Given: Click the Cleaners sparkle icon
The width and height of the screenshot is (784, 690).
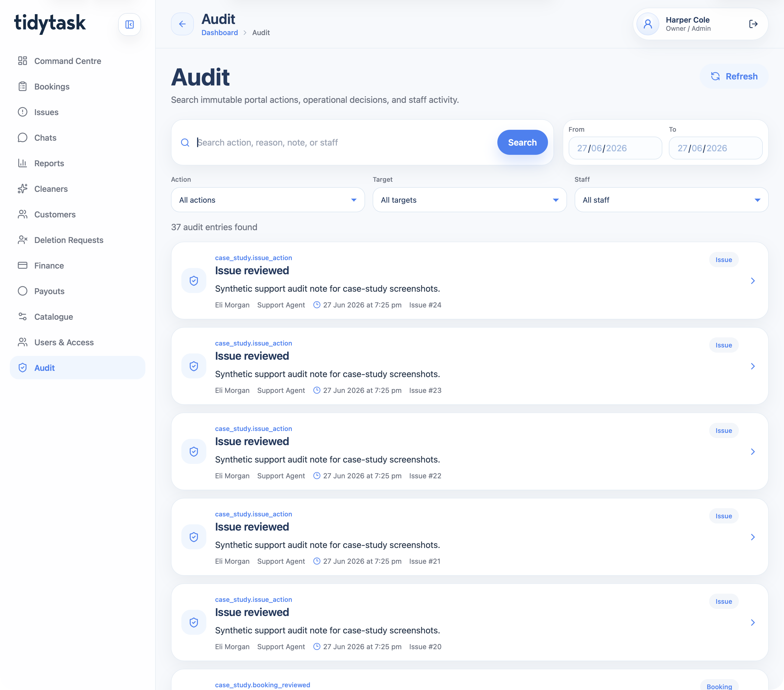Looking at the screenshot, I should pyautogui.click(x=23, y=189).
